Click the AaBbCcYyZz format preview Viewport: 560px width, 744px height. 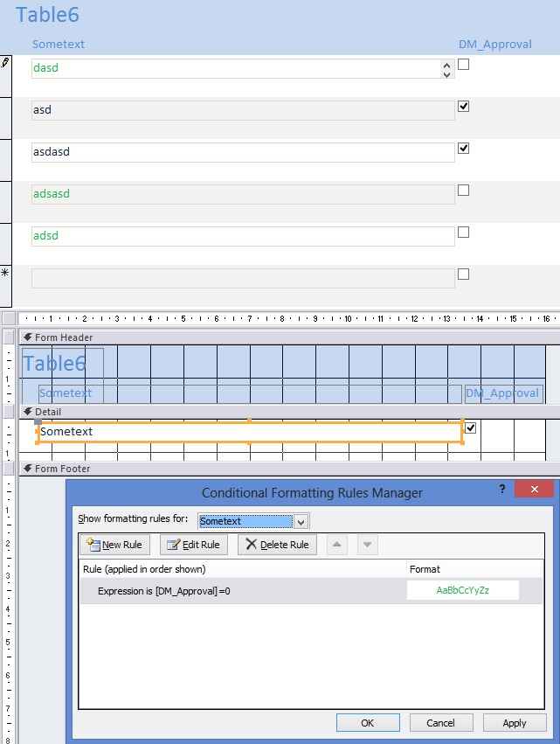463,590
